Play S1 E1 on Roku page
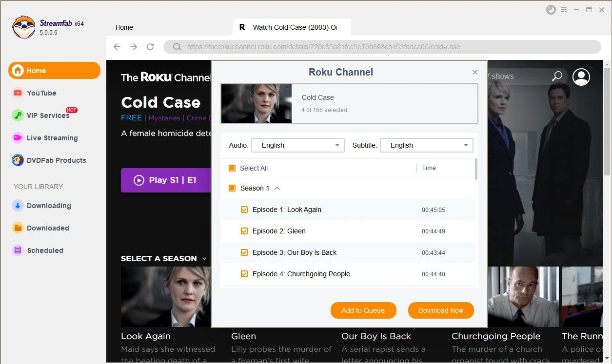612x364 pixels. (x=166, y=180)
